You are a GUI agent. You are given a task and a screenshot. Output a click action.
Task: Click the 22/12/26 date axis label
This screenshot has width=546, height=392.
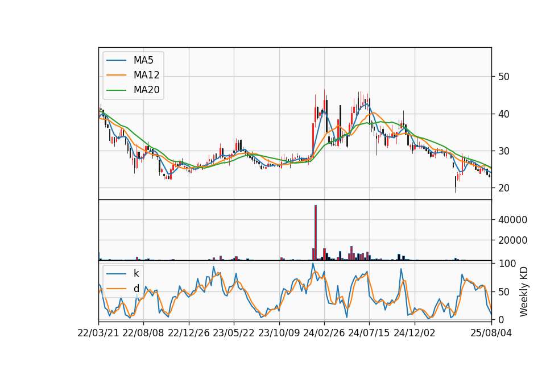click(x=189, y=333)
